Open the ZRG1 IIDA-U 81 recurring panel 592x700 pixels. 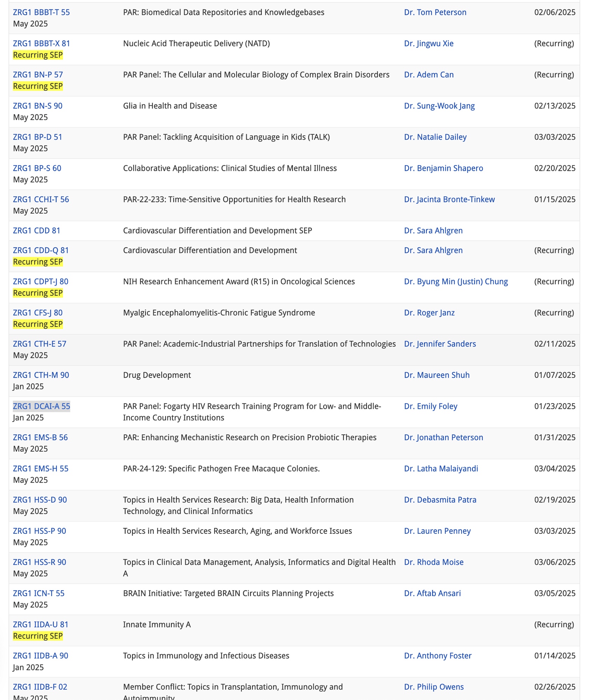point(41,624)
